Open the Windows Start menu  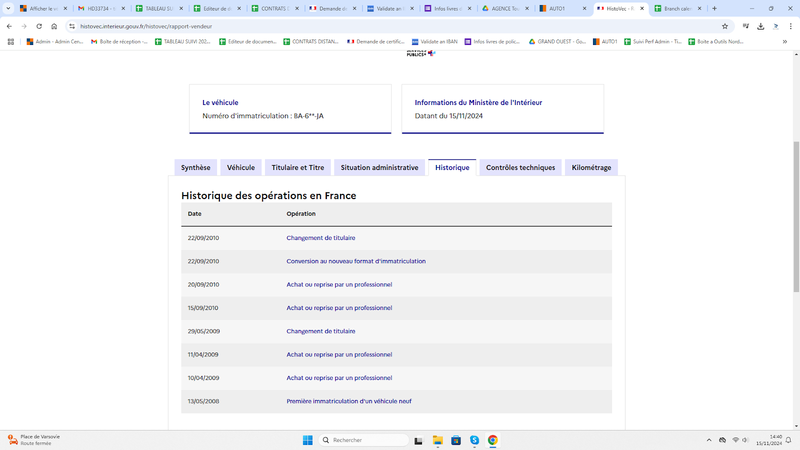pyautogui.click(x=308, y=440)
